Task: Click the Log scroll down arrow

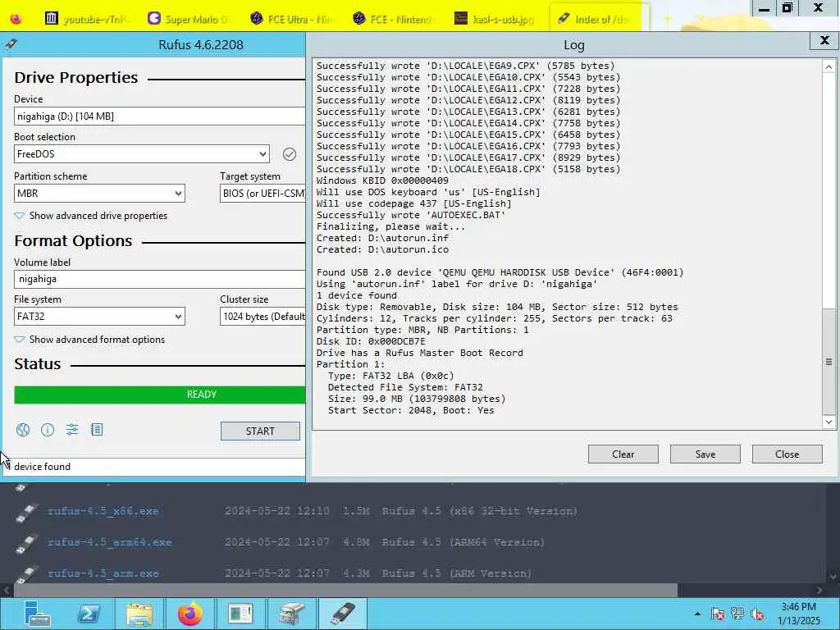Action: [x=829, y=422]
